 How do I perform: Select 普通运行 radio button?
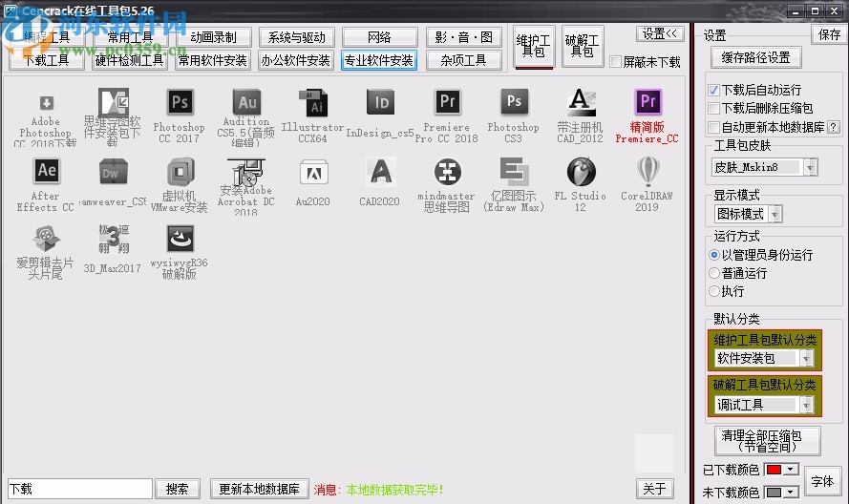(x=714, y=273)
